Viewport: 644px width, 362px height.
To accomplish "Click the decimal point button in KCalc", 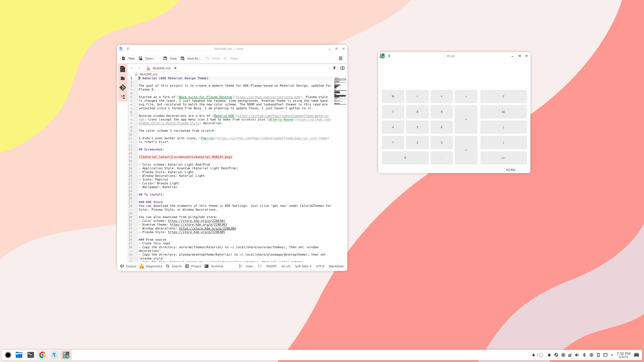I will coord(442,158).
